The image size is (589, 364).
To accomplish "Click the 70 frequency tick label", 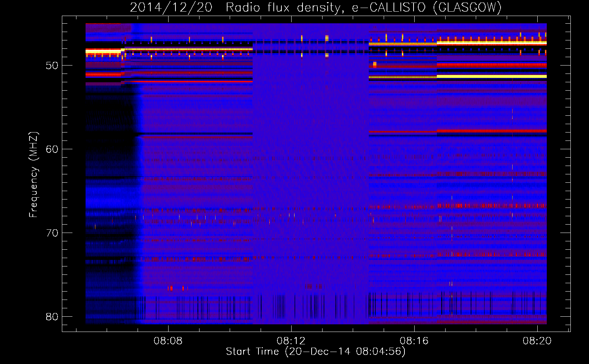I will coord(52,233).
